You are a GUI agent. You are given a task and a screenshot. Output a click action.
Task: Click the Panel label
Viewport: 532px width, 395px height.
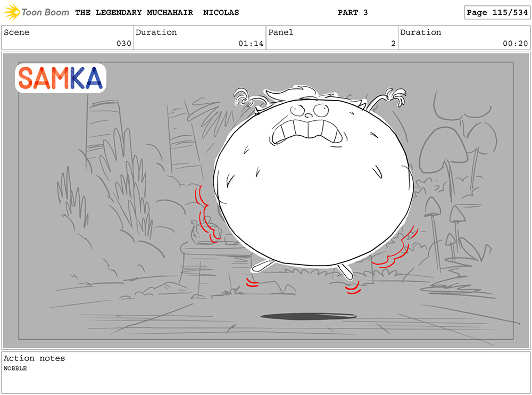coord(280,32)
